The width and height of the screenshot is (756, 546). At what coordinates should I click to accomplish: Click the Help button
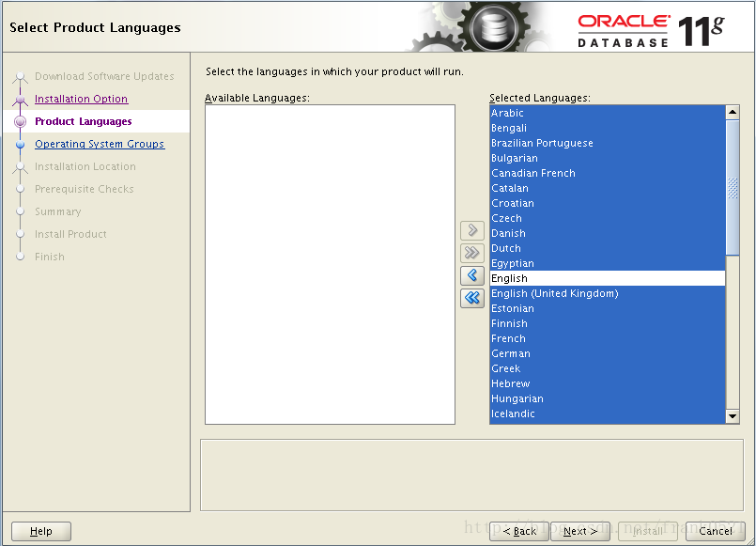click(41, 531)
